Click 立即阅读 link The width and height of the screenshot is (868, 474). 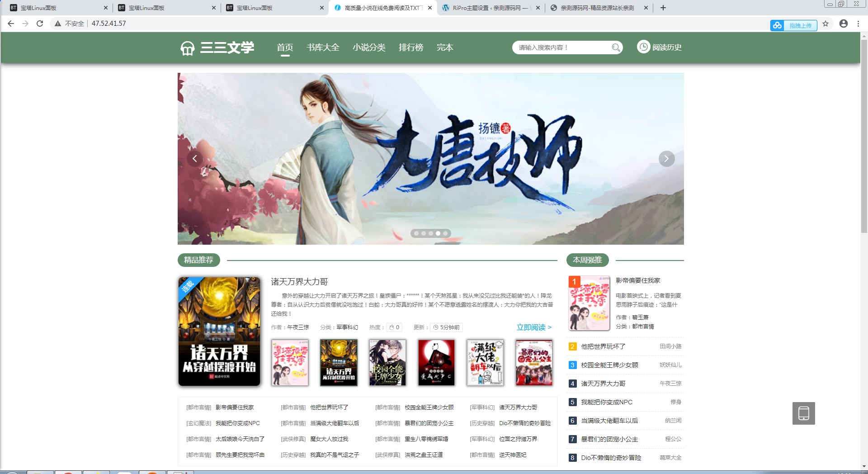pos(534,327)
